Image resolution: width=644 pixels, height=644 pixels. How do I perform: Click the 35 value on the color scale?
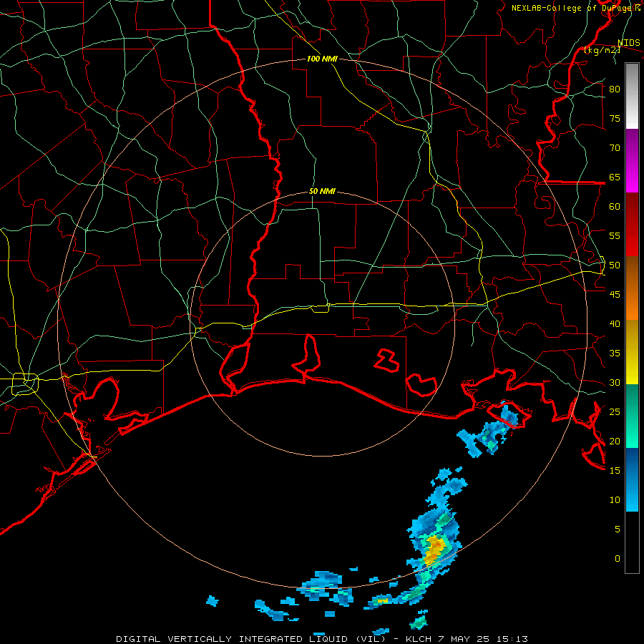click(x=615, y=353)
